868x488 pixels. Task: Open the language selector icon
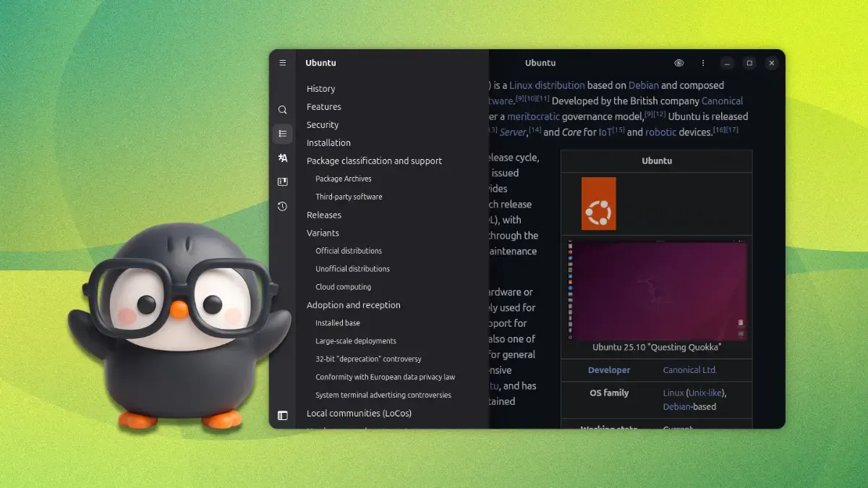[282, 158]
